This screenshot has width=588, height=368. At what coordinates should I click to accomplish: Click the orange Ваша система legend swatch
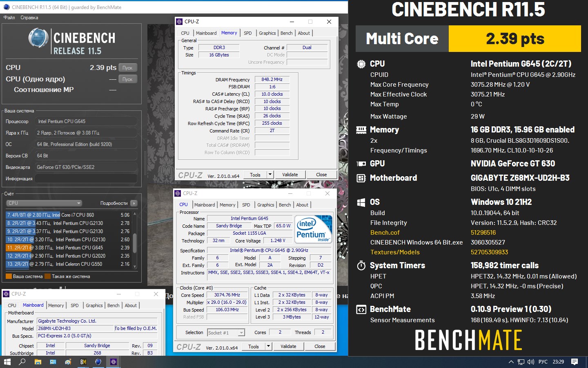pyautogui.click(x=9, y=276)
